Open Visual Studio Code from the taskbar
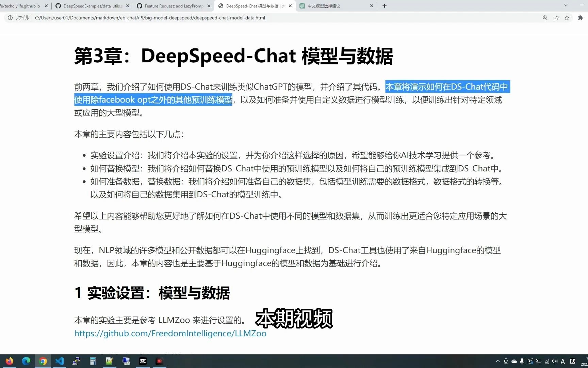 60,361
